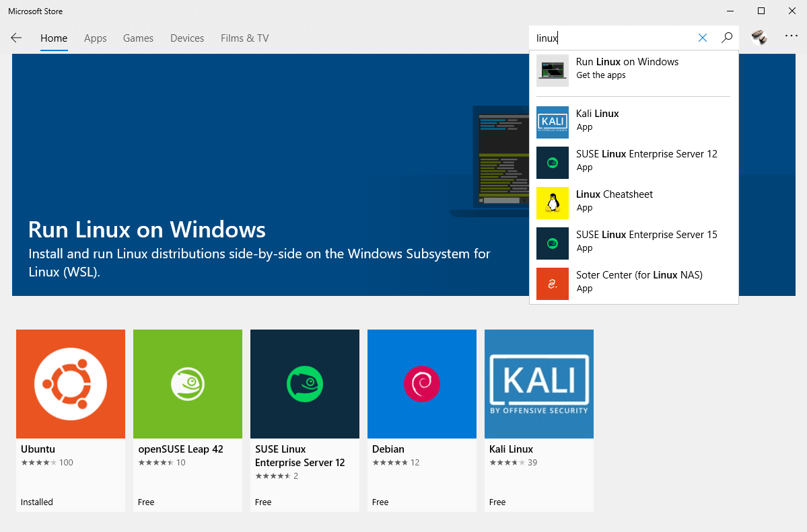
Task: Click the Free label under openSUSE Leap 42
Action: pos(146,502)
